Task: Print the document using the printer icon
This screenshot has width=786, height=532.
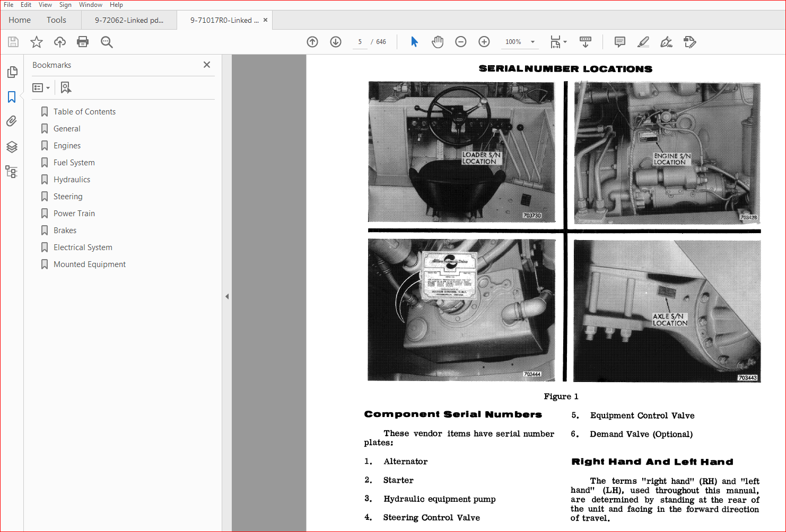Action: pos(83,42)
